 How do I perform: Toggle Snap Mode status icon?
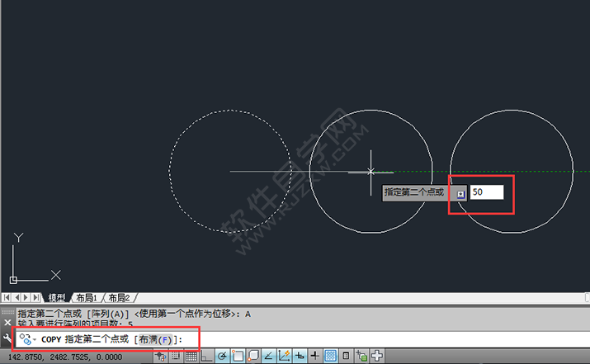pyautogui.click(x=176, y=356)
